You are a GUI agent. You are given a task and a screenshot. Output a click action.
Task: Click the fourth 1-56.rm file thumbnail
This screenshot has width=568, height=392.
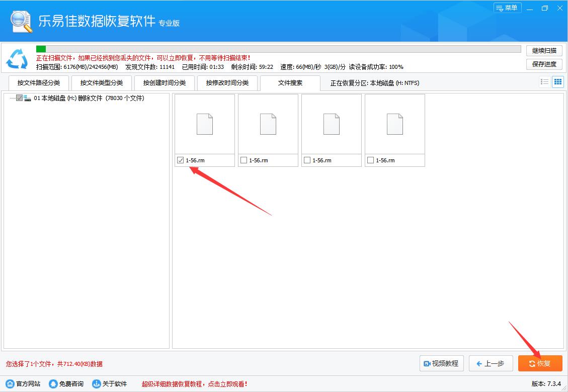pos(394,124)
